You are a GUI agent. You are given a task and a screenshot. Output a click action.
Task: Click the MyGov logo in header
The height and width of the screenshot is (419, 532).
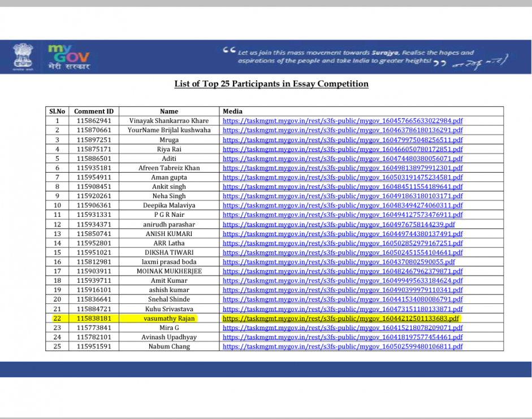tap(68, 56)
